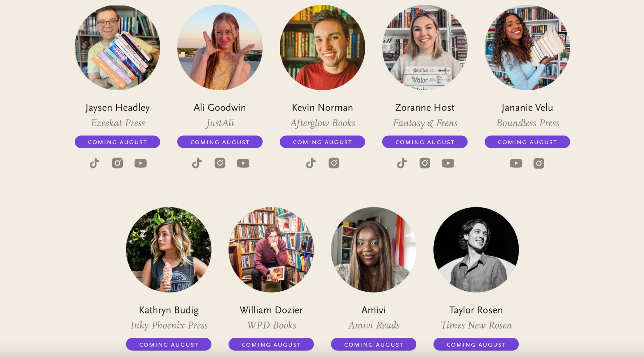Open Jananie Velu's Instagram icon
644x357 pixels.
539,163
